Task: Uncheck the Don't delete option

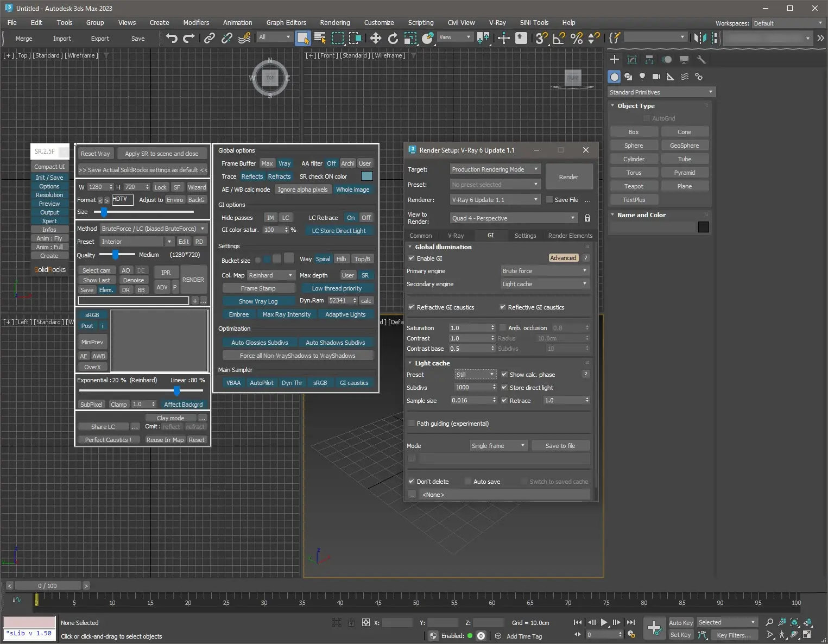Action: pos(411,481)
